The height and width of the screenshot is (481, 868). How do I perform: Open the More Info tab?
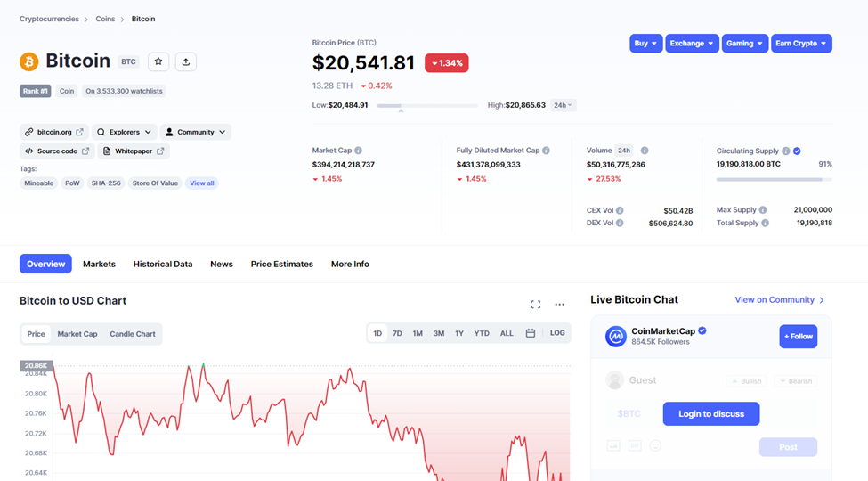pyautogui.click(x=350, y=264)
